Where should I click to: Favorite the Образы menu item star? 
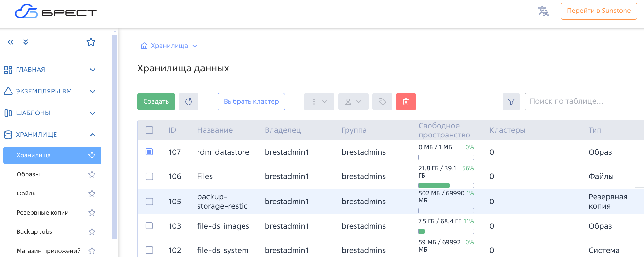[x=92, y=174]
